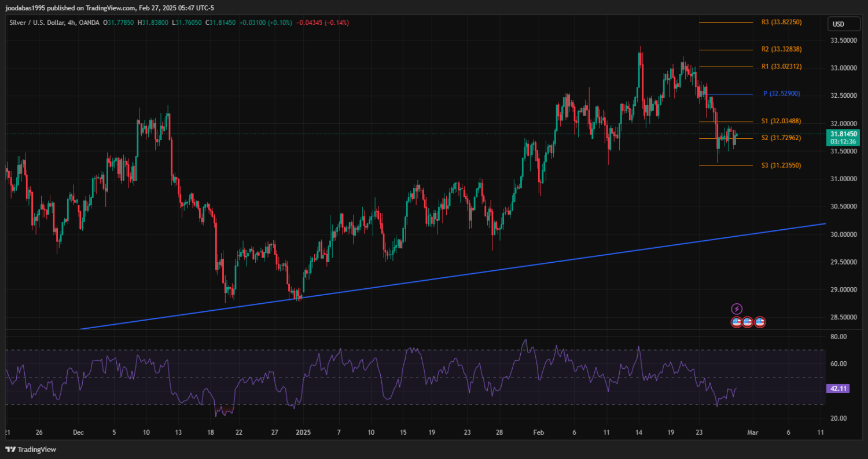Select the R2 (33.32838) pivot label
Viewport: 868px width, 459px height.
(x=781, y=50)
